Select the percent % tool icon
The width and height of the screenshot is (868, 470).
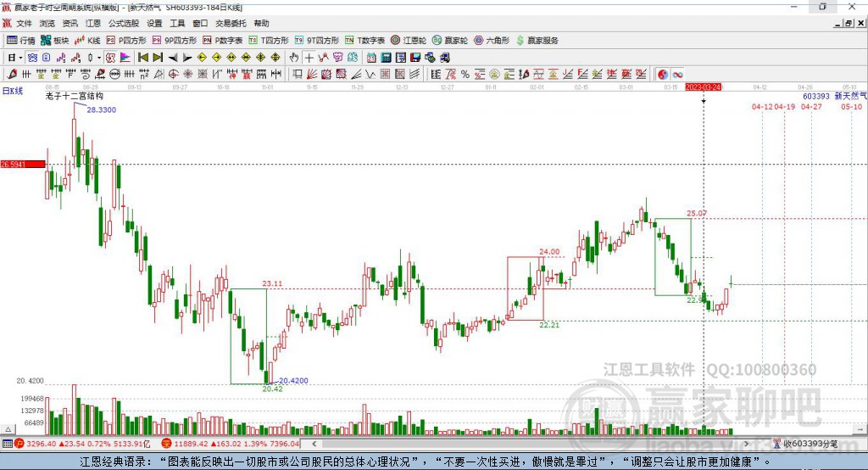(465, 75)
